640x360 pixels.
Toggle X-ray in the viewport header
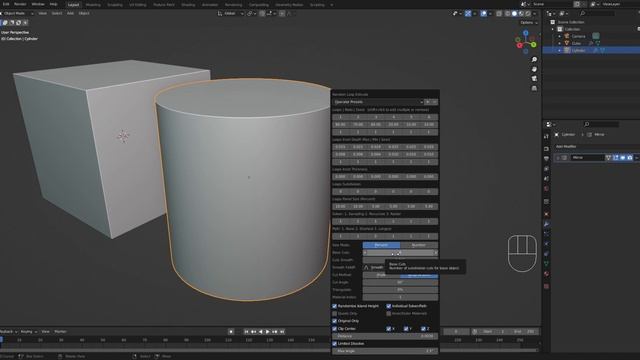499,13
